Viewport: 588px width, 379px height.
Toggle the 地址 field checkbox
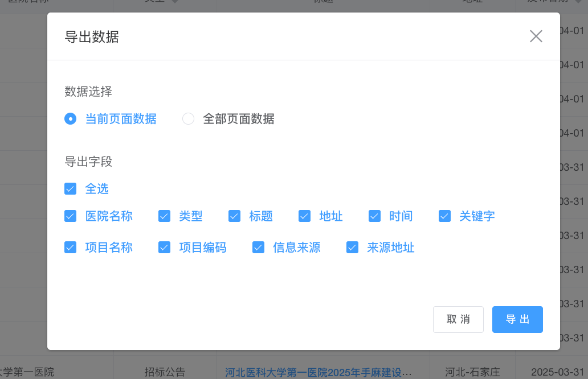click(305, 216)
